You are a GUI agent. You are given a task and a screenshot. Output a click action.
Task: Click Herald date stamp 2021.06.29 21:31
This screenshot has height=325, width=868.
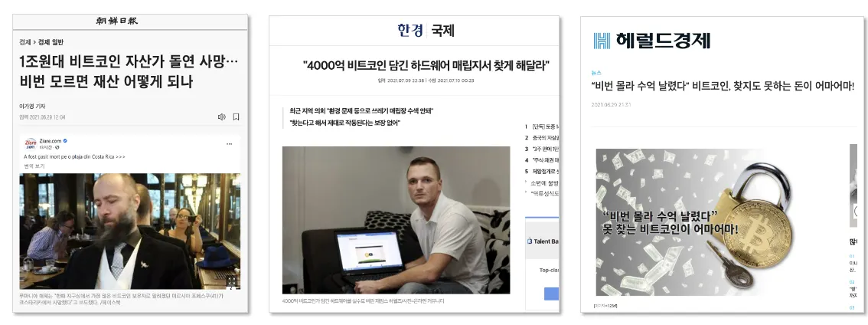(x=611, y=104)
